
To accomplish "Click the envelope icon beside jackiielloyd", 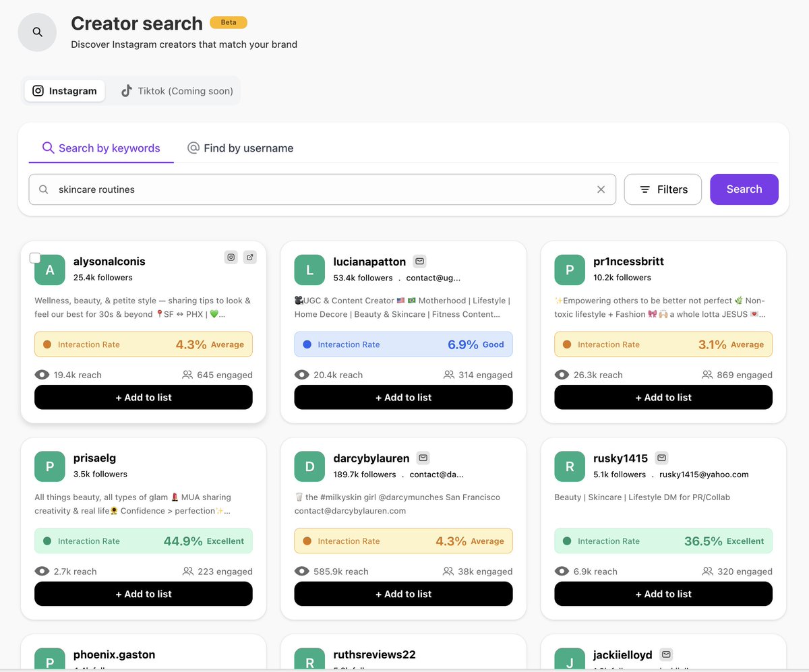I will pos(666,654).
